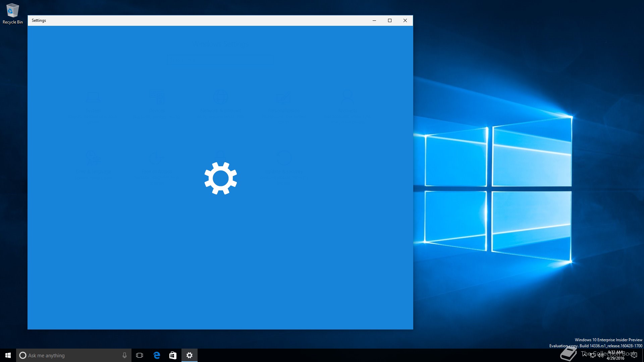Select the Settings gear taskbar icon
Viewport: 644px width, 362px height.
point(190,355)
